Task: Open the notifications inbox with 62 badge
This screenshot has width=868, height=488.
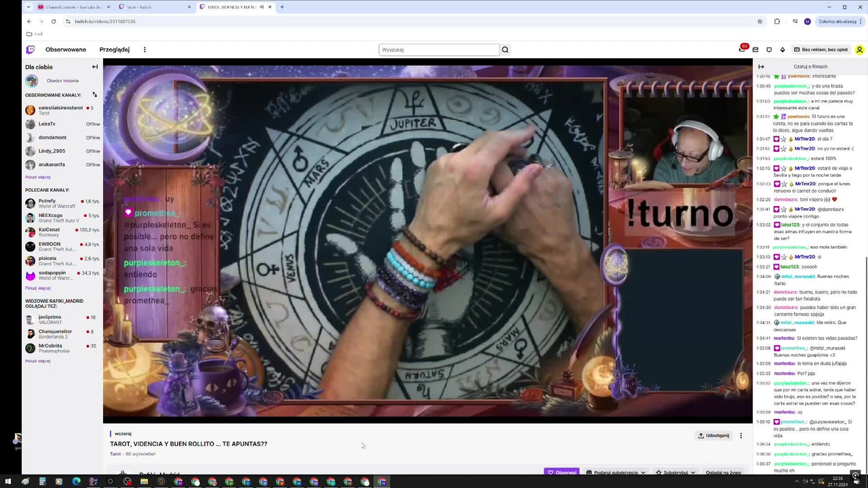Action: click(742, 49)
